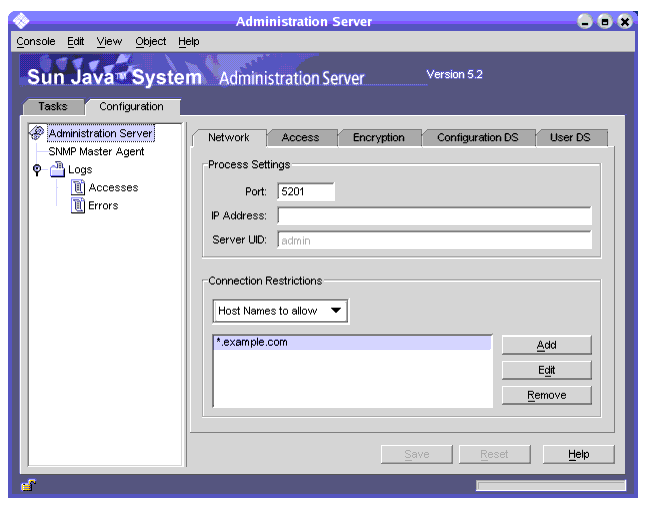The width and height of the screenshot is (646, 507).
Task: Open the View menu
Action: [109, 41]
